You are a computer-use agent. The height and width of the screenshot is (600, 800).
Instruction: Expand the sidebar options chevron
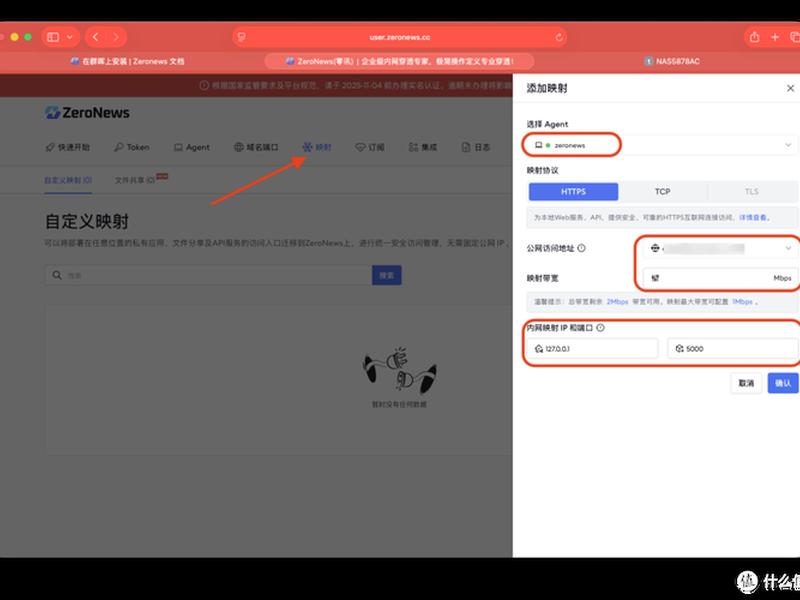click(x=69, y=37)
